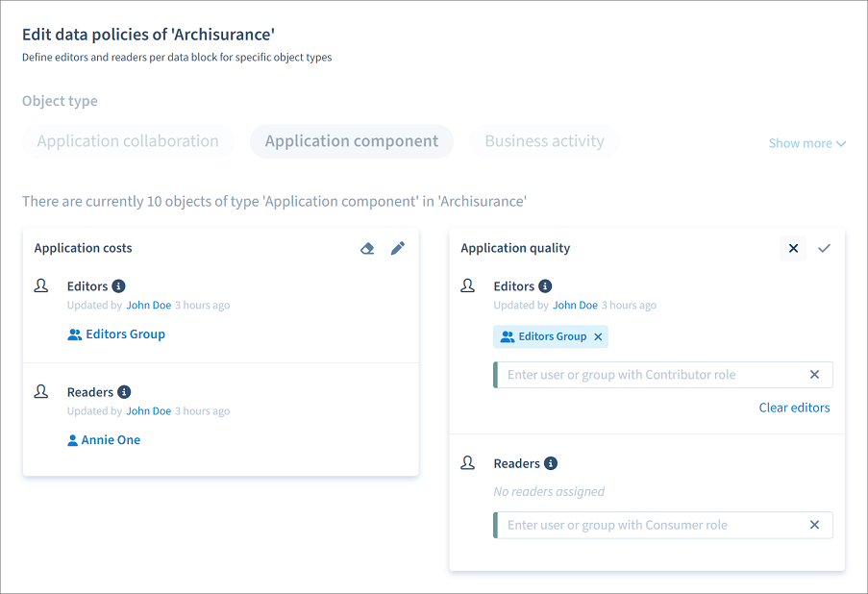
Task: Remove Editors Group chip using its X
Action: [x=598, y=337]
